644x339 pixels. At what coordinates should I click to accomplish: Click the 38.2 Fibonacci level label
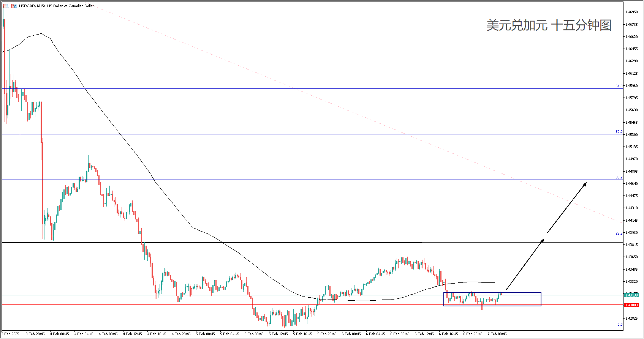(619, 177)
